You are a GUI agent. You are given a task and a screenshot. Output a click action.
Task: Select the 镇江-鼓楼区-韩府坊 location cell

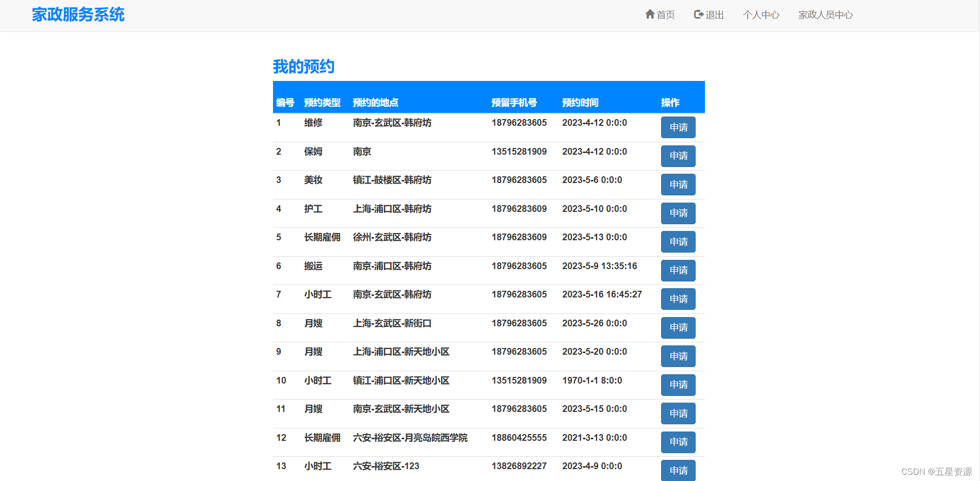pyautogui.click(x=392, y=180)
